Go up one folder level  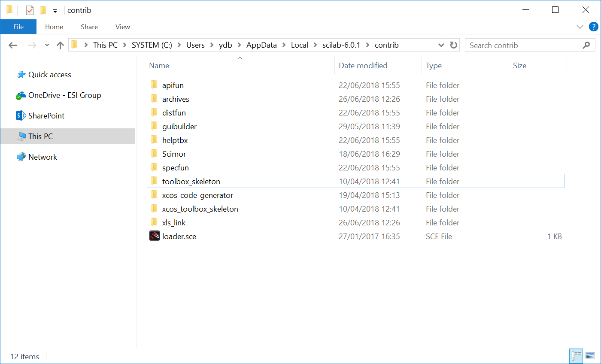pyautogui.click(x=61, y=45)
